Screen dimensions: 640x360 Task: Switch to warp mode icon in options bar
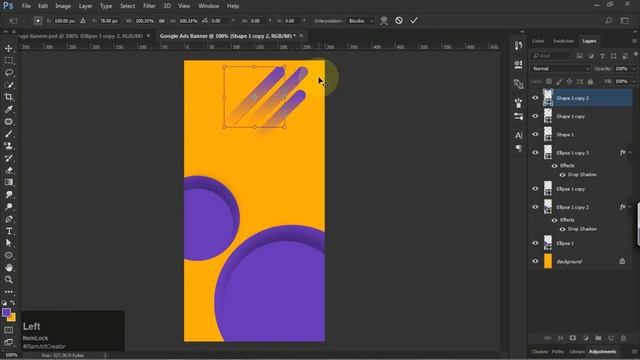pos(384,20)
